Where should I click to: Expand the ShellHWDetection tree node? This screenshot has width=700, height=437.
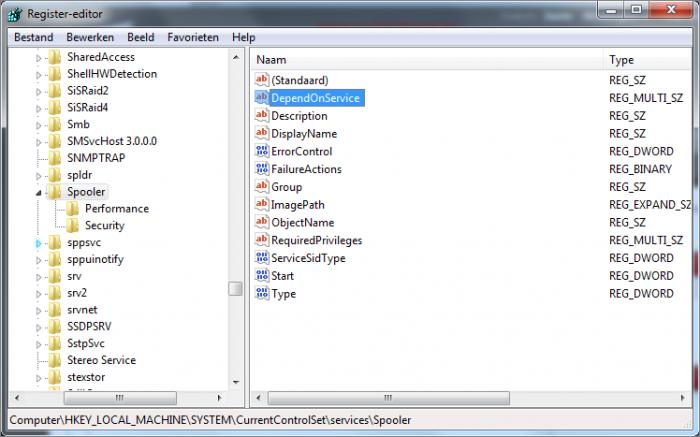[x=38, y=75]
